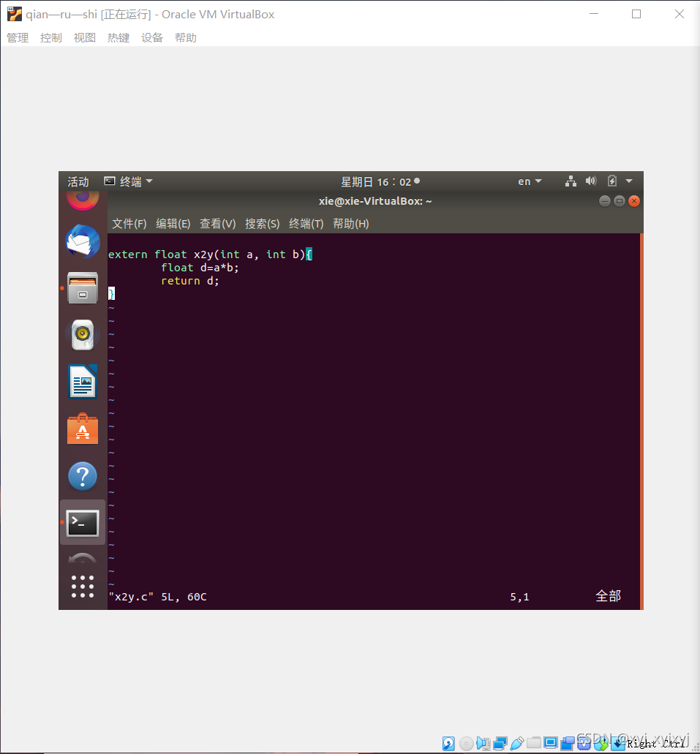Click VirtualBox audio status icon
Image resolution: width=700 pixels, height=754 pixels.
coord(483,744)
